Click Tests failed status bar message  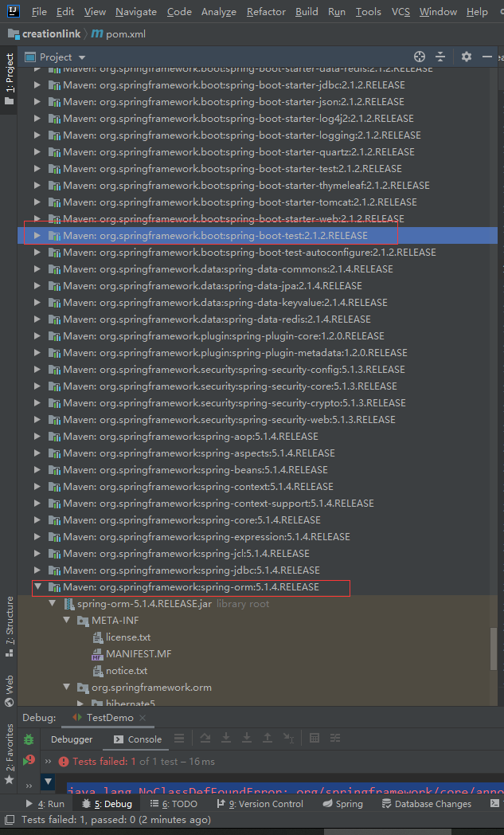point(116,820)
